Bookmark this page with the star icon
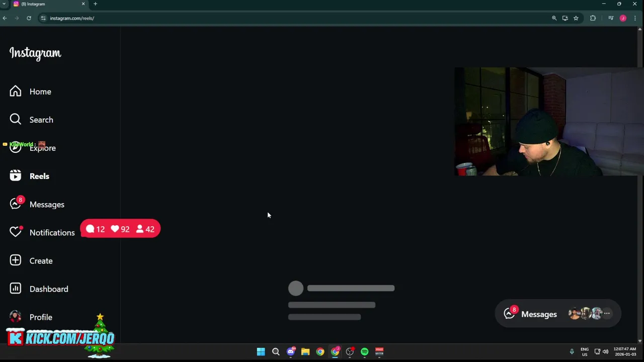 point(576,18)
